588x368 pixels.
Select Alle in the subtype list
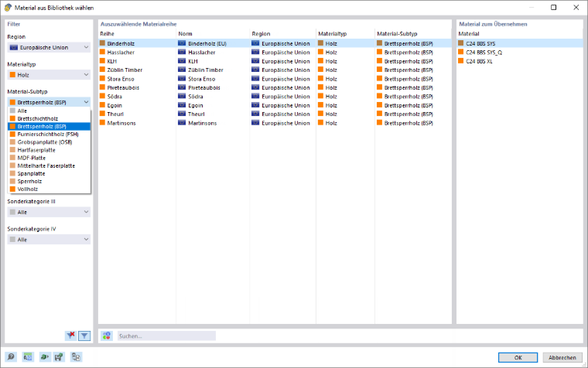click(49, 111)
